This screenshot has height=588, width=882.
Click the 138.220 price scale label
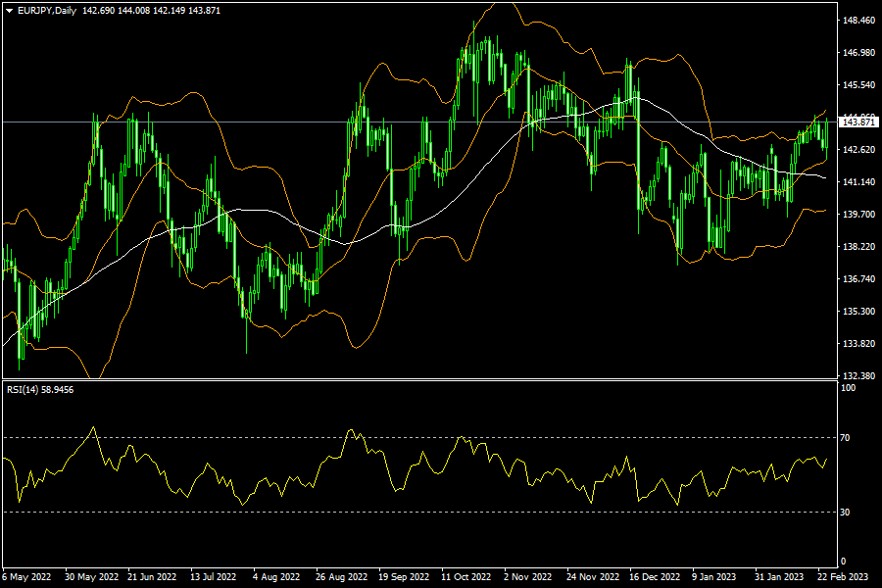858,246
